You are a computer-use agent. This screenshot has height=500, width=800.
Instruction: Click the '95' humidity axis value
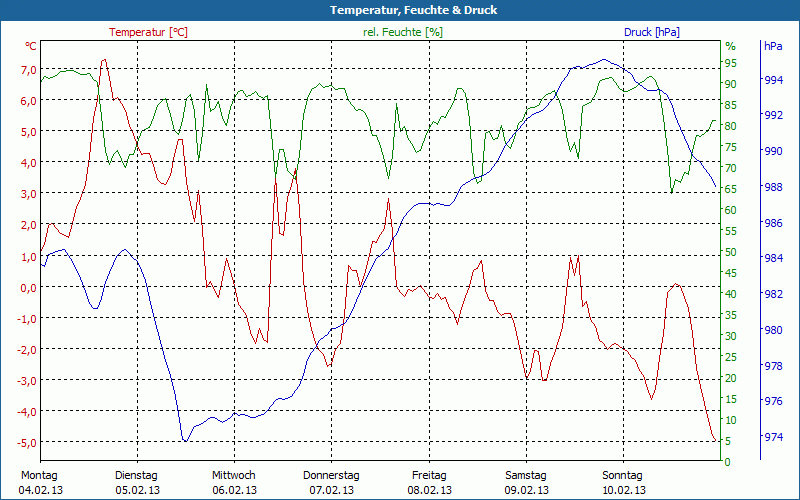[731, 63]
